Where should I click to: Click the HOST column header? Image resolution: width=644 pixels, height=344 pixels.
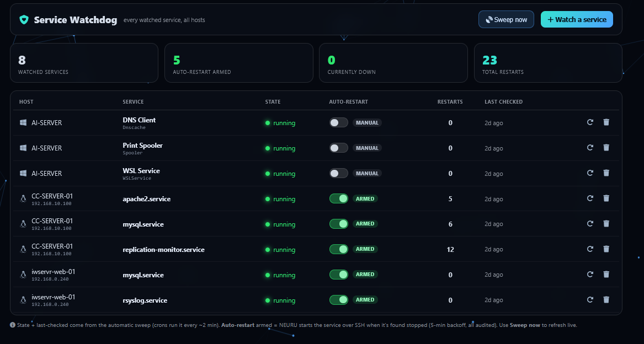pos(26,102)
